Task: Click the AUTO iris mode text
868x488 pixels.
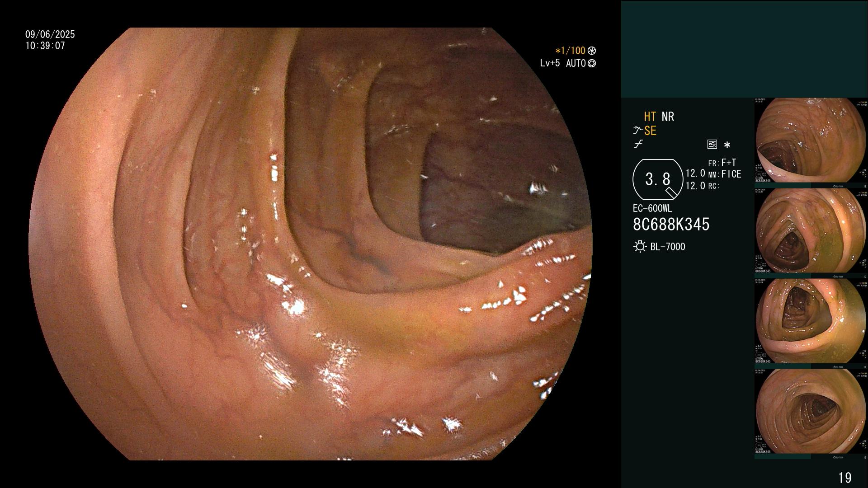Action: [576, 63]
